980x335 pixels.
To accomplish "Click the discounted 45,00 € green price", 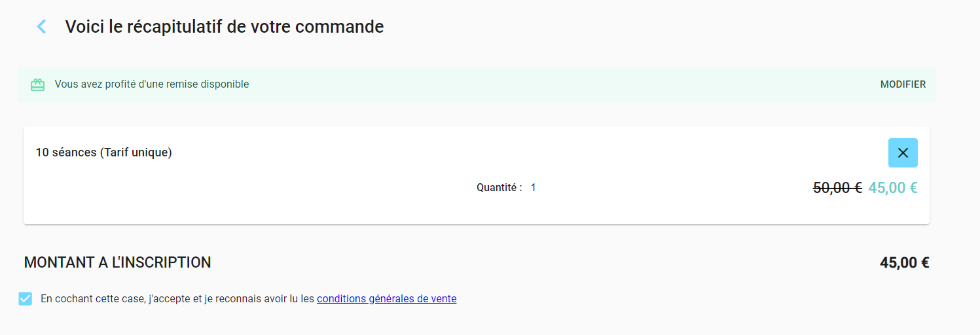I will (893, 188).
